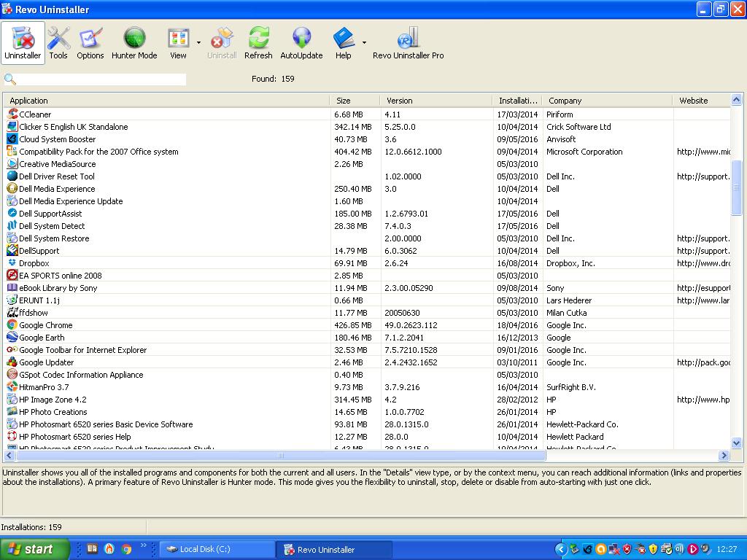Click the list's scroll down arrow
This screenshot has width=747, height=560.
[736, 443]
